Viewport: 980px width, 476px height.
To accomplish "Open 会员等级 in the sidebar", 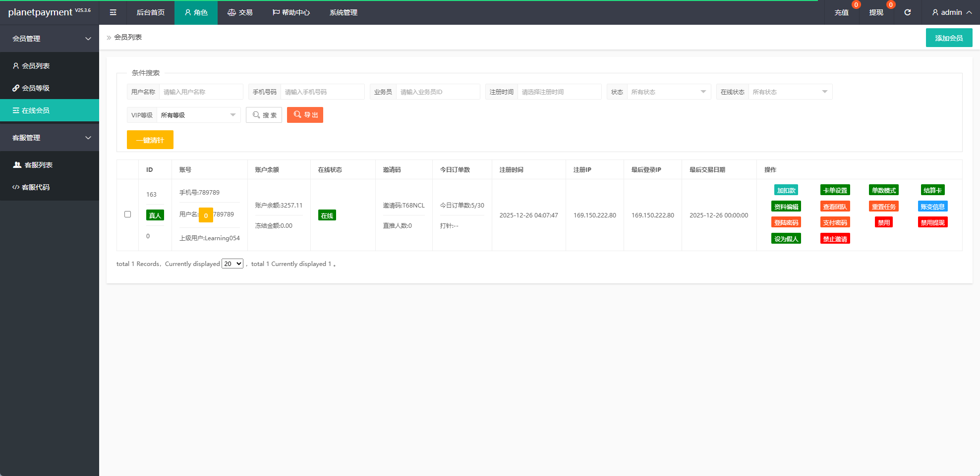I will 36,88.
